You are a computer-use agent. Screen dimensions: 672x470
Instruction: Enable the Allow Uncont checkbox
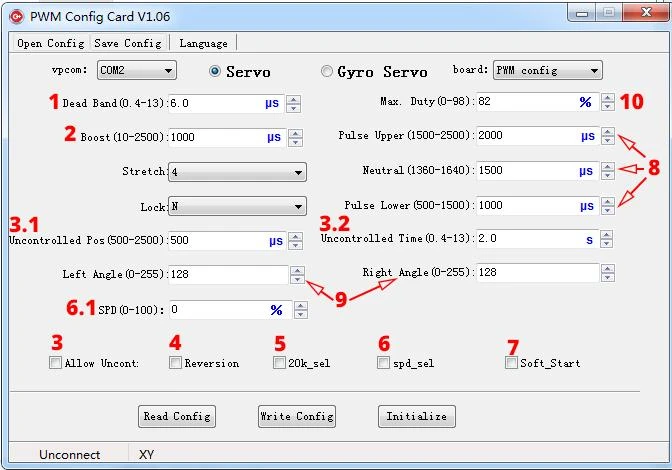(x=56, y=363)
